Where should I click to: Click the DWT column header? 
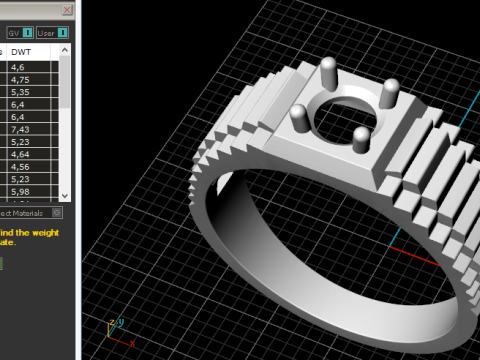(x=29, y=52)
